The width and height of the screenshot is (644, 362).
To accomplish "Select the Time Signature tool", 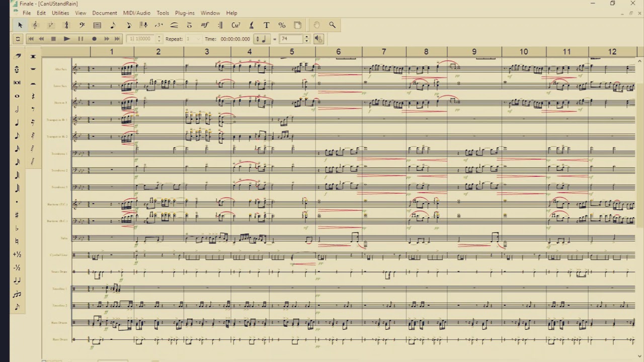I will coord(66,25).
